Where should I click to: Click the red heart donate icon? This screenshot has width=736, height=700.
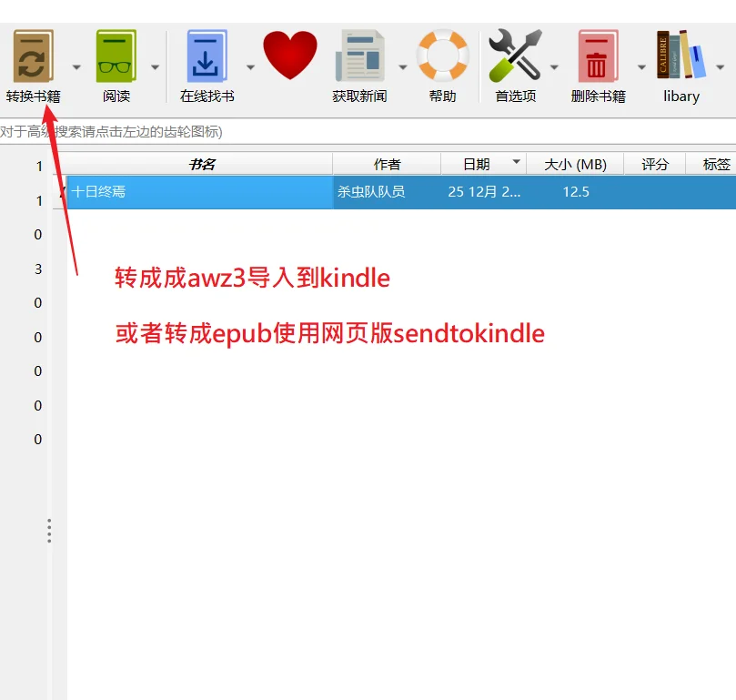click(290, 55)
